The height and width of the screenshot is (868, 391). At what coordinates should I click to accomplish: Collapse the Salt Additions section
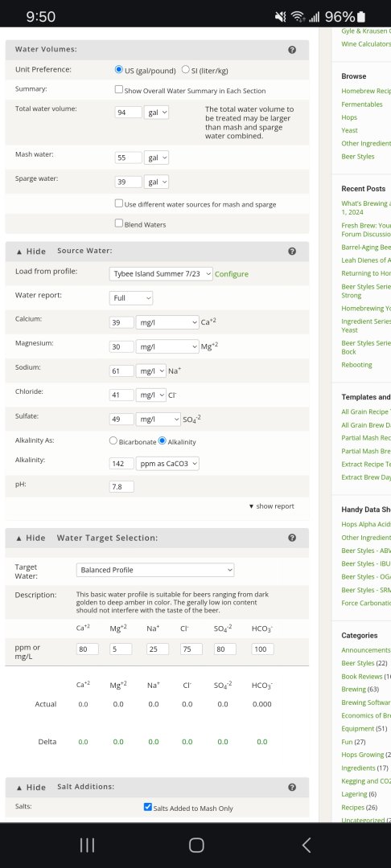[x=31, y=787]
